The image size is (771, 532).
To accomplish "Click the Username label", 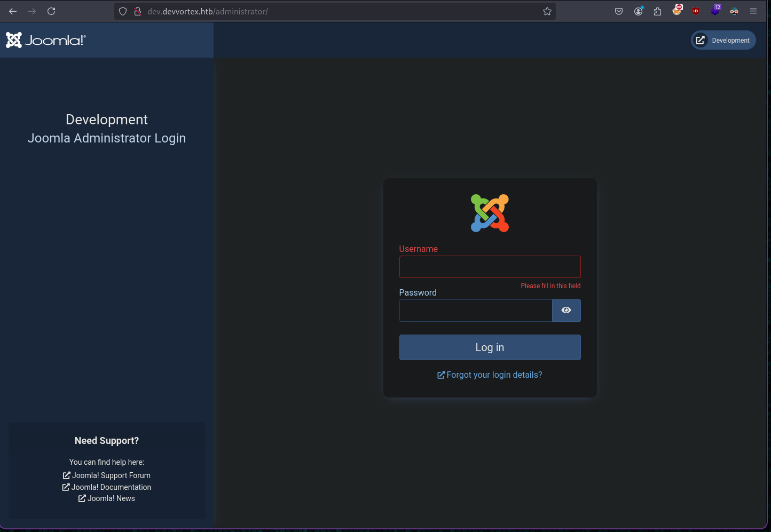I will (x=419, y=249).
